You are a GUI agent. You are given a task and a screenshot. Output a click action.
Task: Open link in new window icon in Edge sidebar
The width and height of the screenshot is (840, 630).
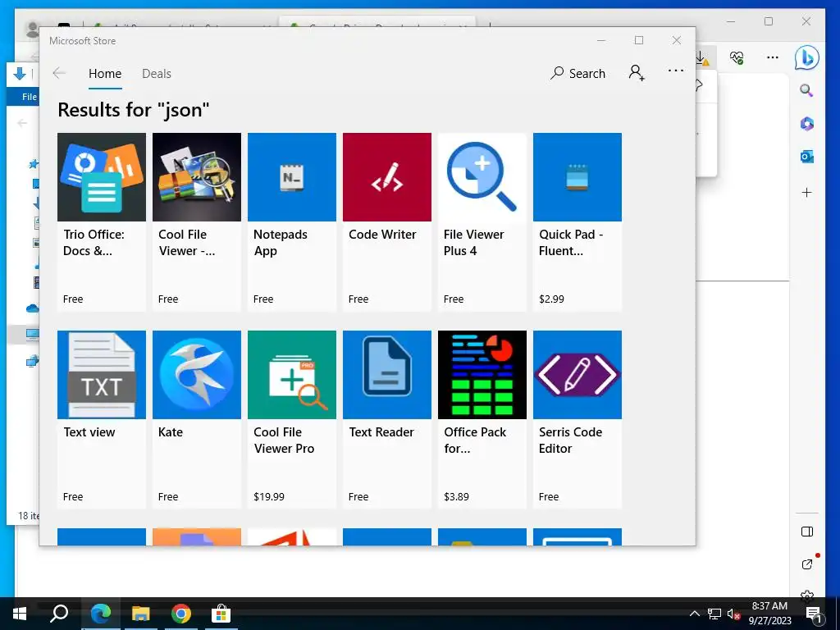[807, 564]
